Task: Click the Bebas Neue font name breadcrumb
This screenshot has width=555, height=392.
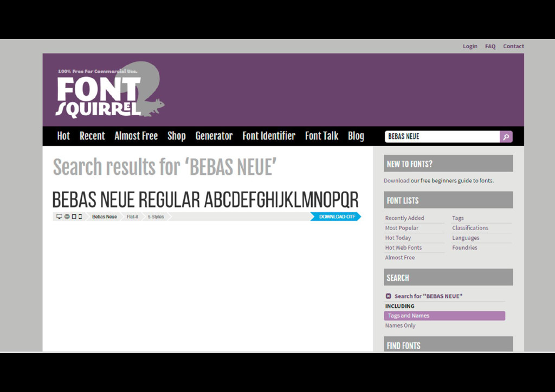Action: (105, 217)
